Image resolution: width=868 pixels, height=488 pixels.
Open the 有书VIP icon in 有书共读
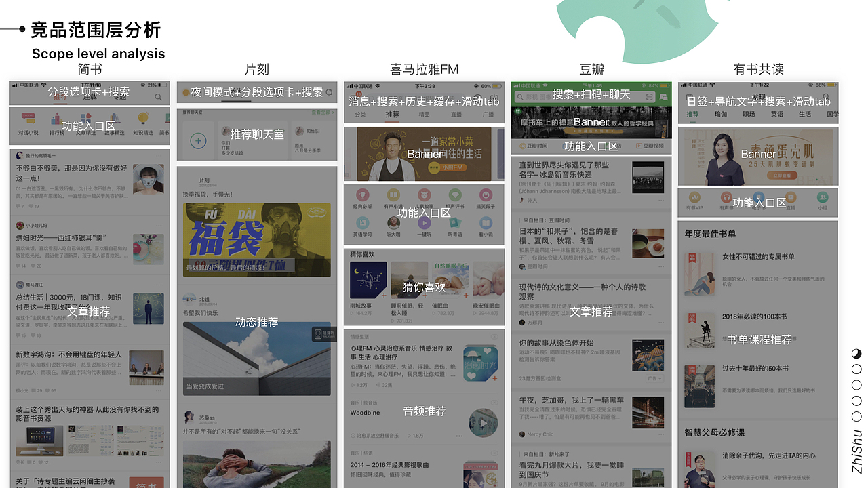(694, 198)
